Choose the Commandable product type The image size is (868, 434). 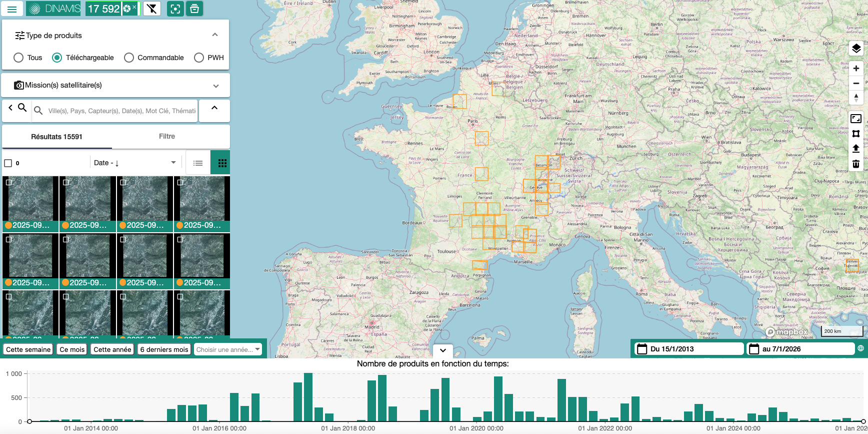pyautogui.click(x=129, y=58)
